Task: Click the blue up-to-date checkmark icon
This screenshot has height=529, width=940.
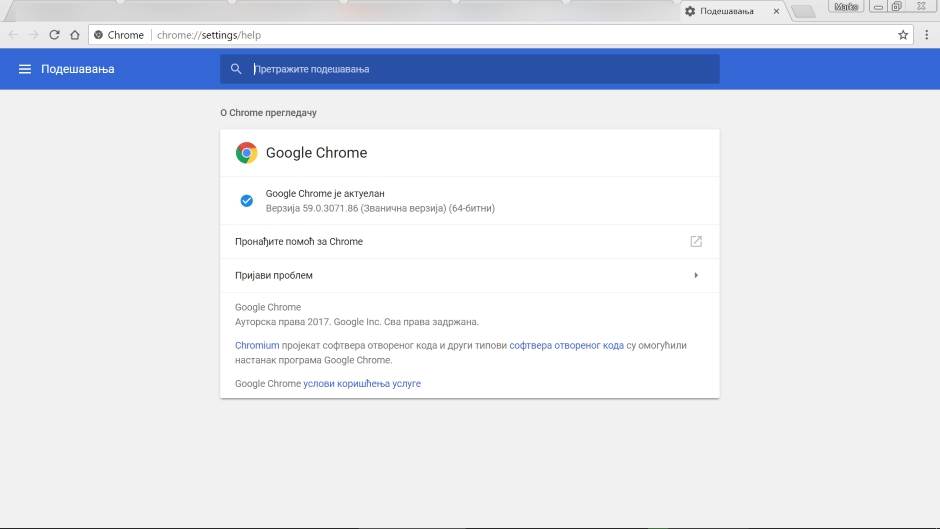Action: pyautogui.click(x=246, y=201)
